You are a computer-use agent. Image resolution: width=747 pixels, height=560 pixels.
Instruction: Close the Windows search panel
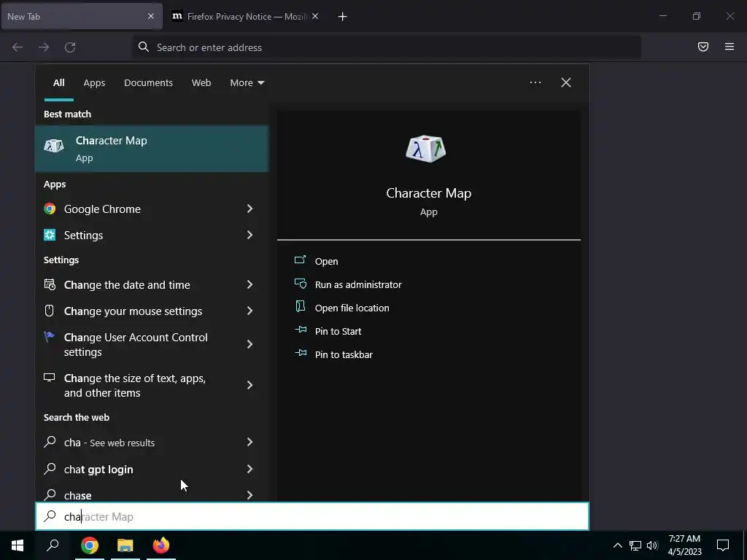pos(566,82)
